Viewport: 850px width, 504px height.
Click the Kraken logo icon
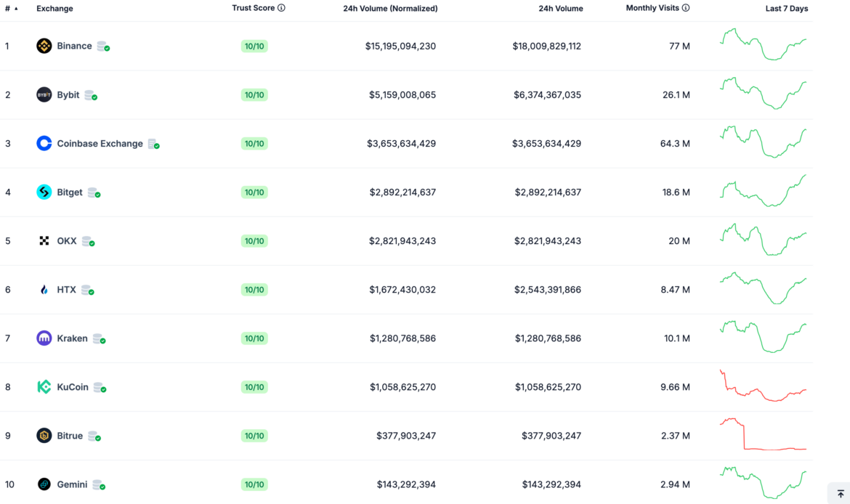(x=44, y=338)
